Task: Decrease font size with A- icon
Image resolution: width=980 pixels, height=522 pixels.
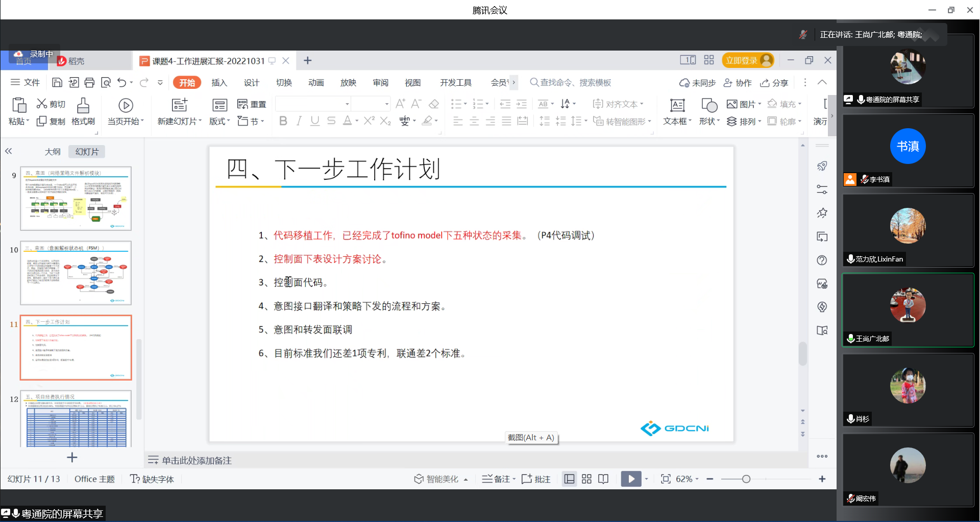Action: coord(416,104)
